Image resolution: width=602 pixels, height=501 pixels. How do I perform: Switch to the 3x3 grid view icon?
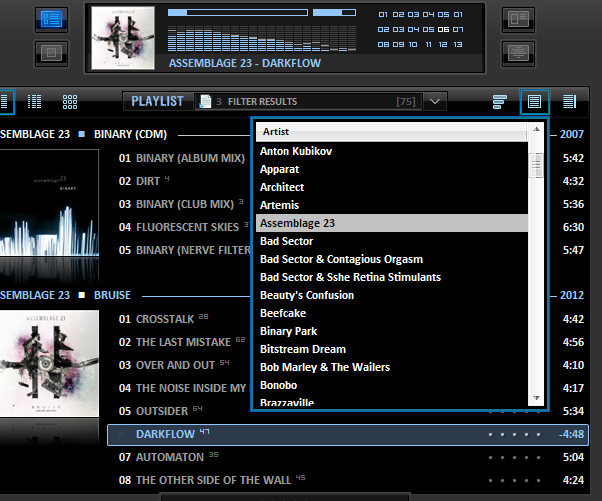pyautogui.click(x=70, y=101)
